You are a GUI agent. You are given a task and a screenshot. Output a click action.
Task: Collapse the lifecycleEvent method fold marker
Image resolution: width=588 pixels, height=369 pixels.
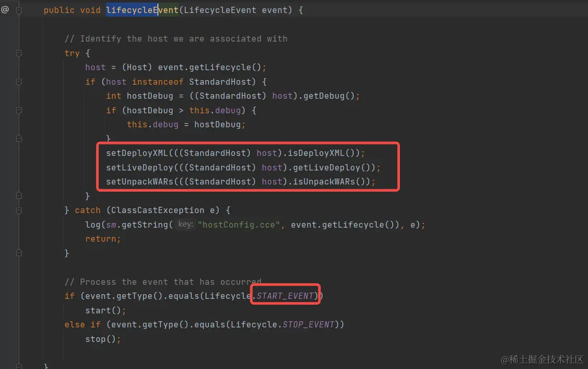point(19,10)
